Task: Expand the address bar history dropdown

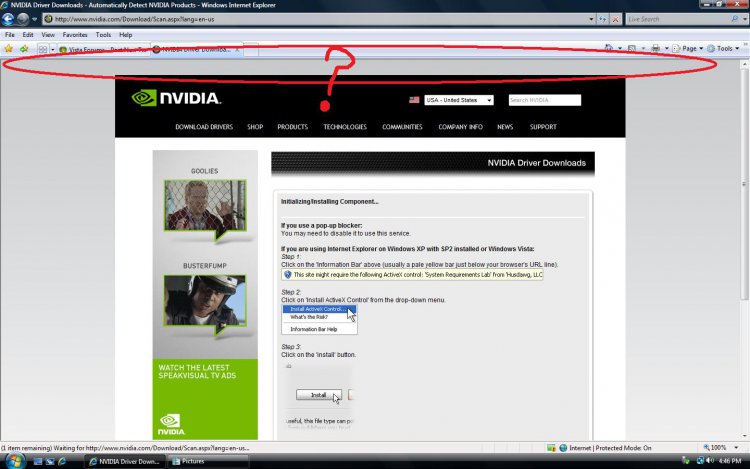Action: [591, 19]
